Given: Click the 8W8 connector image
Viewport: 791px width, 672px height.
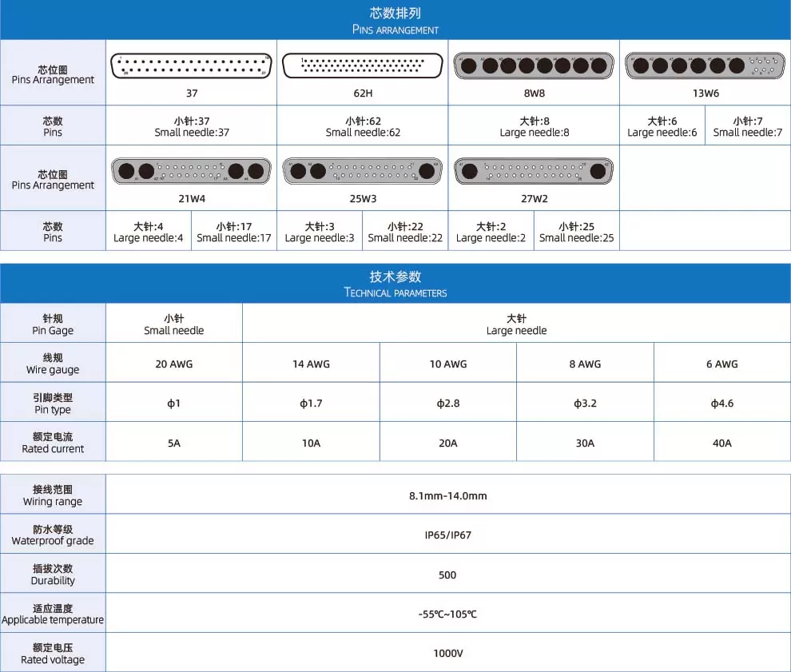Looking at the screenshot, I should (534, 66).
